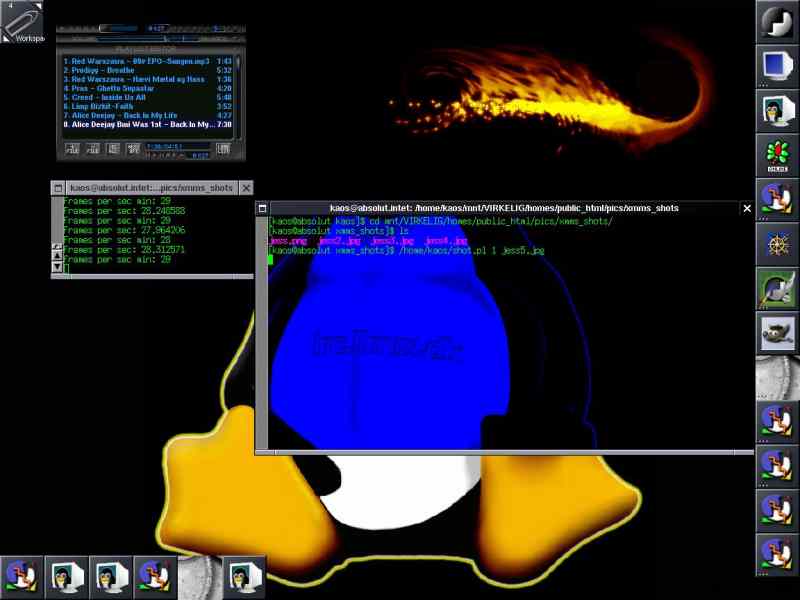Click the playlist Remove file button

pyautogui.click(x=93, y=149)
